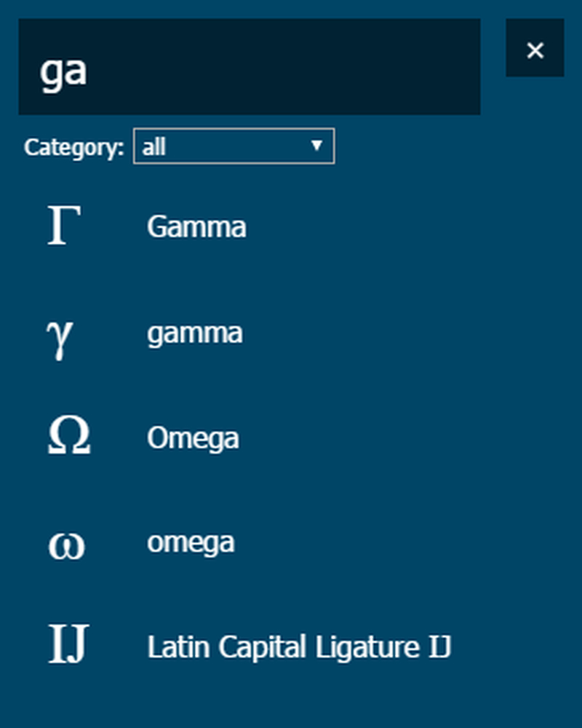Image resolution: width=582 pixels, height=728 pixels.
Task: Click the small IJ character ending the ligature label
Action: (439, 647)
